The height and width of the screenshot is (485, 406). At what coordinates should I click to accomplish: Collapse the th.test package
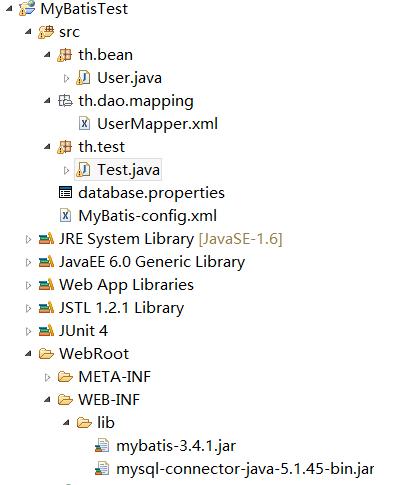pyautogui.click(x=47, y=147)
